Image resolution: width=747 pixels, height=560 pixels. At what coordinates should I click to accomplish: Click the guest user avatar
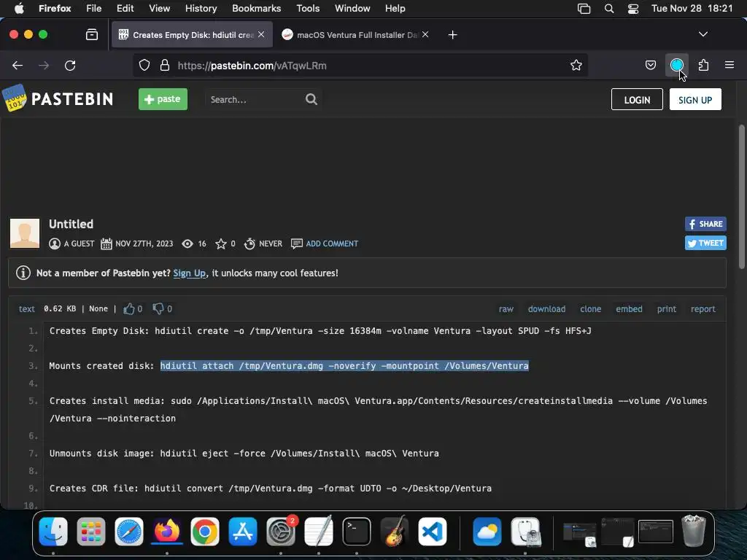25,233
